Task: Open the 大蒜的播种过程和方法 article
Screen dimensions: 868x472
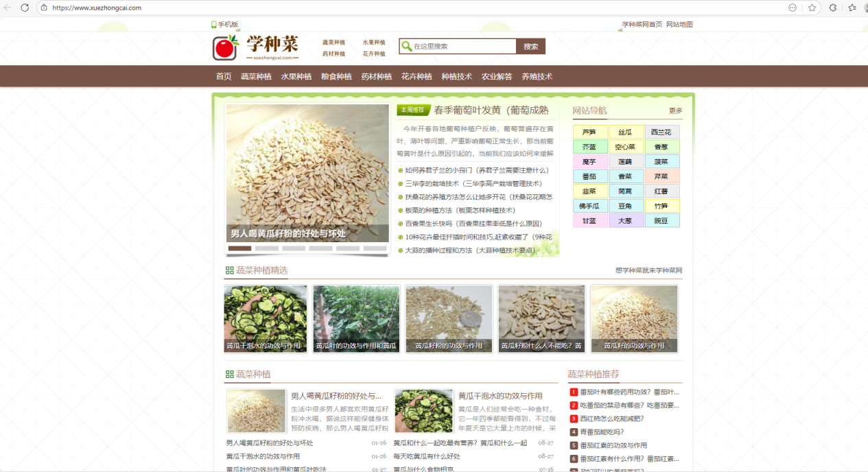Action: tap(470, 250)
